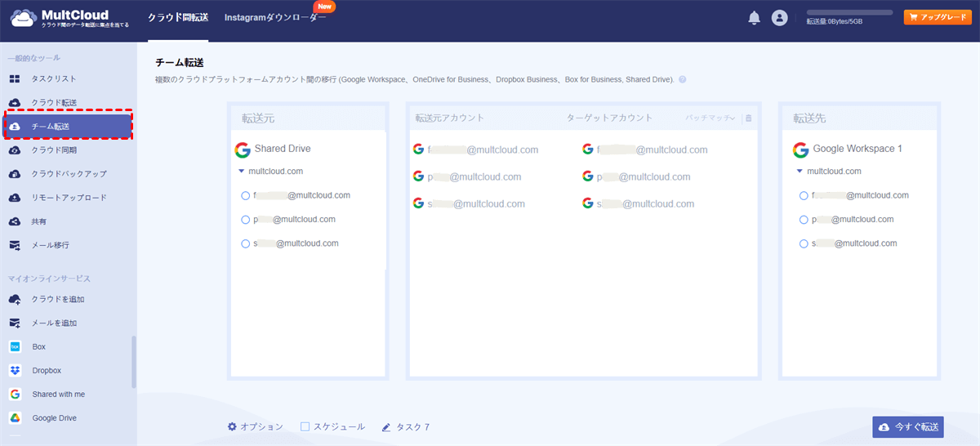Click 今すぐ転送 button
This screenshot has height=446, width=980.
coord(908,427)
